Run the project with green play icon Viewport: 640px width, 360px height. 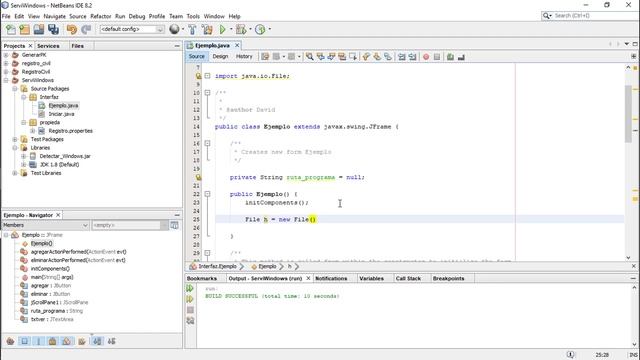222,29
